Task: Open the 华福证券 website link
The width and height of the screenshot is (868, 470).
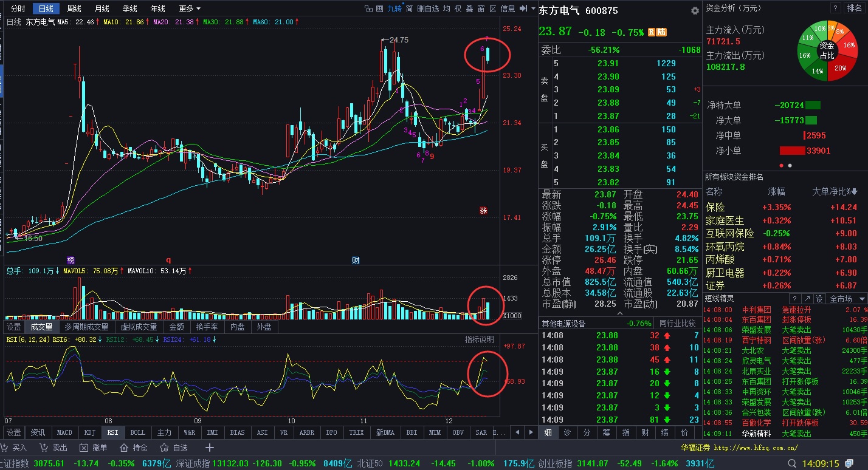Action: click(x=739, y=448)
